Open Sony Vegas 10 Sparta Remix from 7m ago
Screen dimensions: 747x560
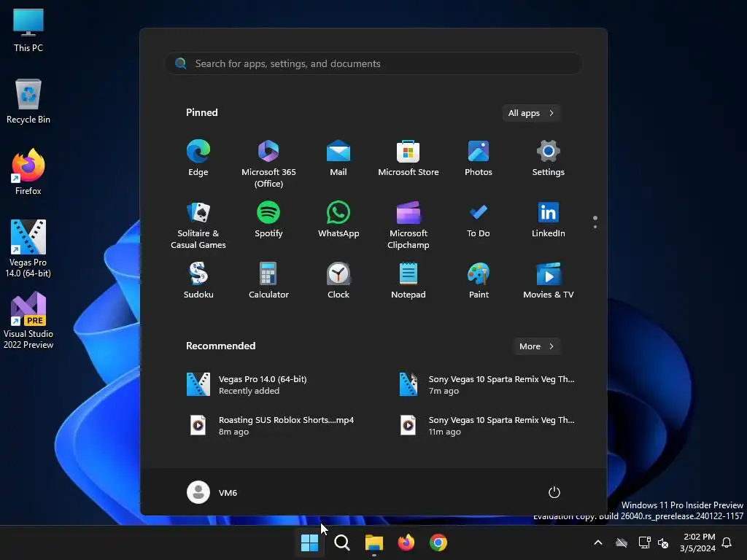pos(487,384)
